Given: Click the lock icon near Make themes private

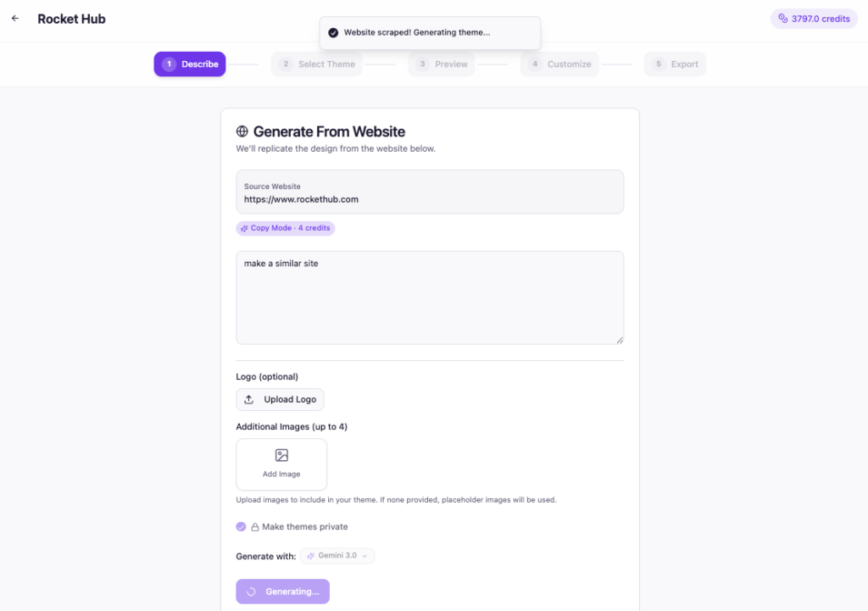Looking at the screenshot, I should coord(255,527).
